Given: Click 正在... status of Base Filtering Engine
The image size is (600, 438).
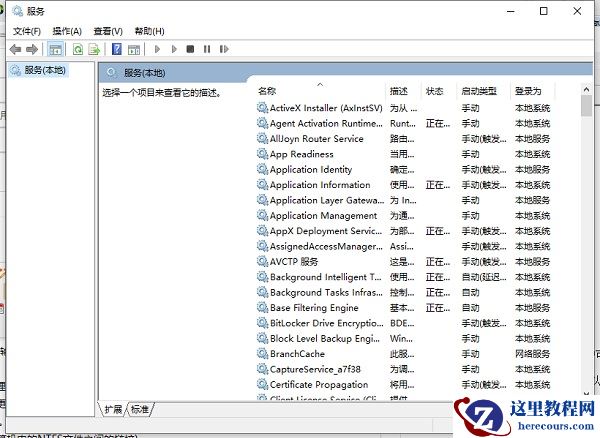Looking at the screenshot, I should (438, 308).
